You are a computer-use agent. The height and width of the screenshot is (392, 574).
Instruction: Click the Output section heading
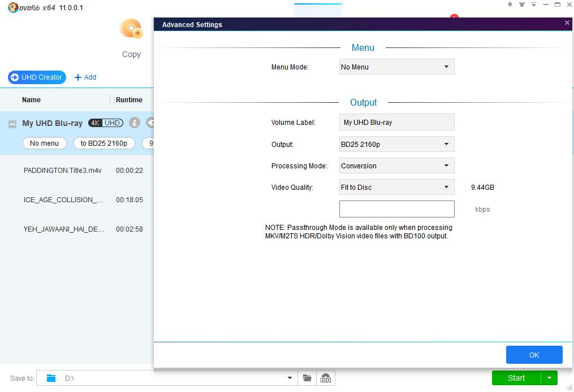click(x=363, y=103)
